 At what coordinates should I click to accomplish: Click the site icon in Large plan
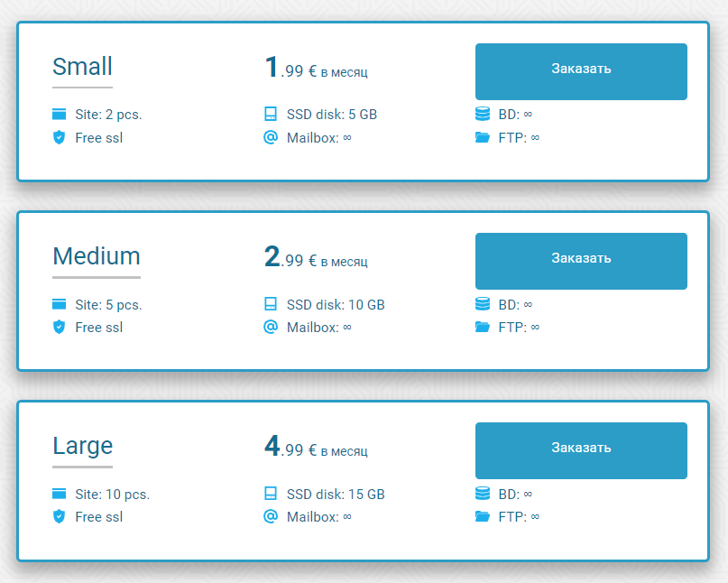60,494
